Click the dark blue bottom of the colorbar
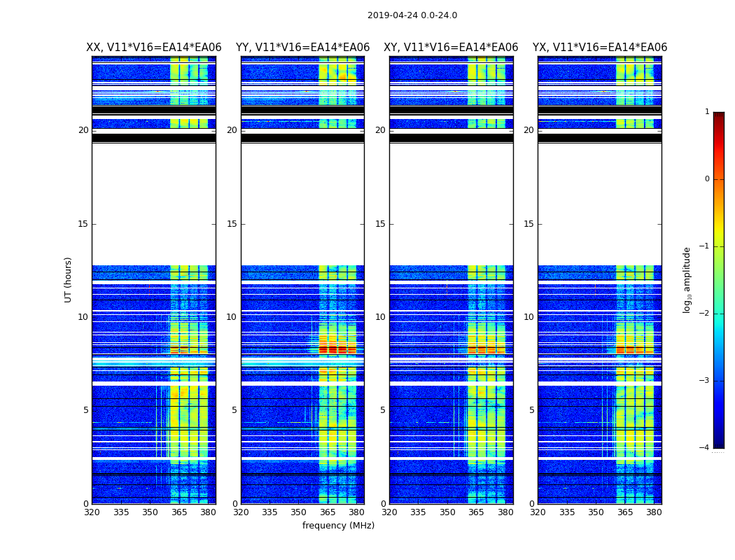Viewport: 735px width, 560px height. coord(719,443)
